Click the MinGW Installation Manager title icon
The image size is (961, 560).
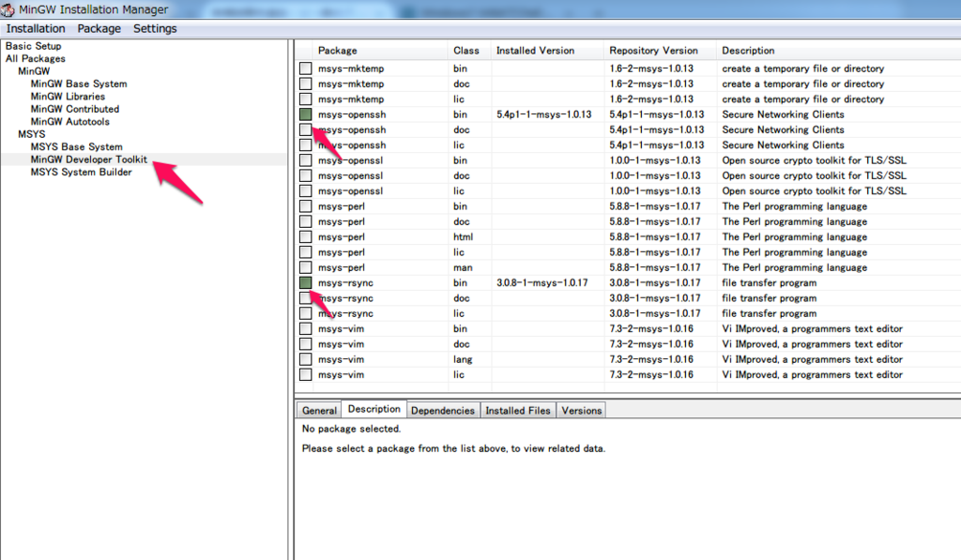8,9
